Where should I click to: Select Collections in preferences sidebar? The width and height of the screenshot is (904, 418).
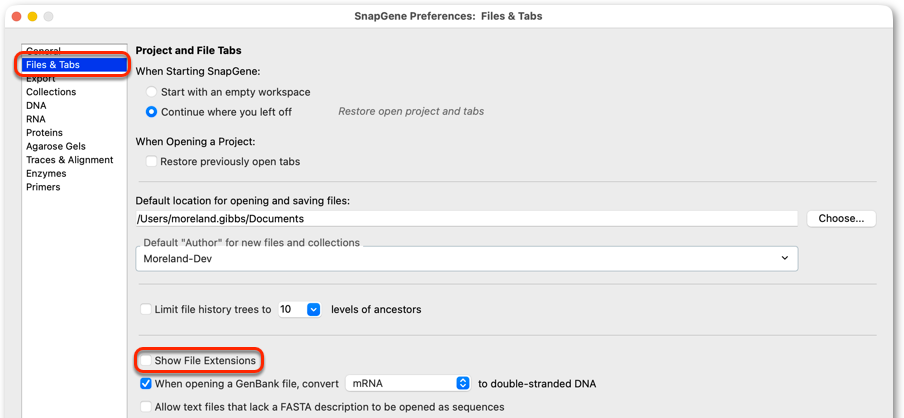(51, 92)
